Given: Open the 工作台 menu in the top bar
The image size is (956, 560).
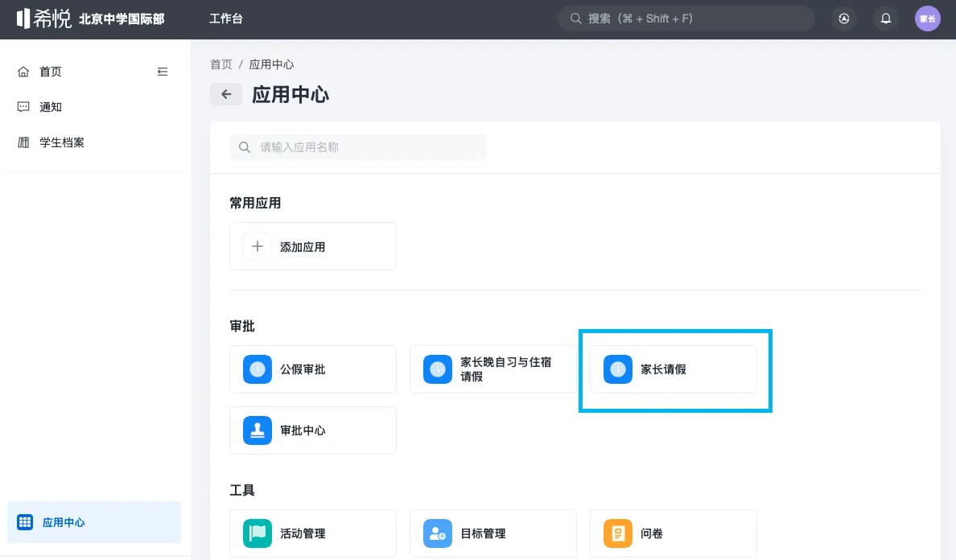Looking at the screenshot, I should [227, 18].
